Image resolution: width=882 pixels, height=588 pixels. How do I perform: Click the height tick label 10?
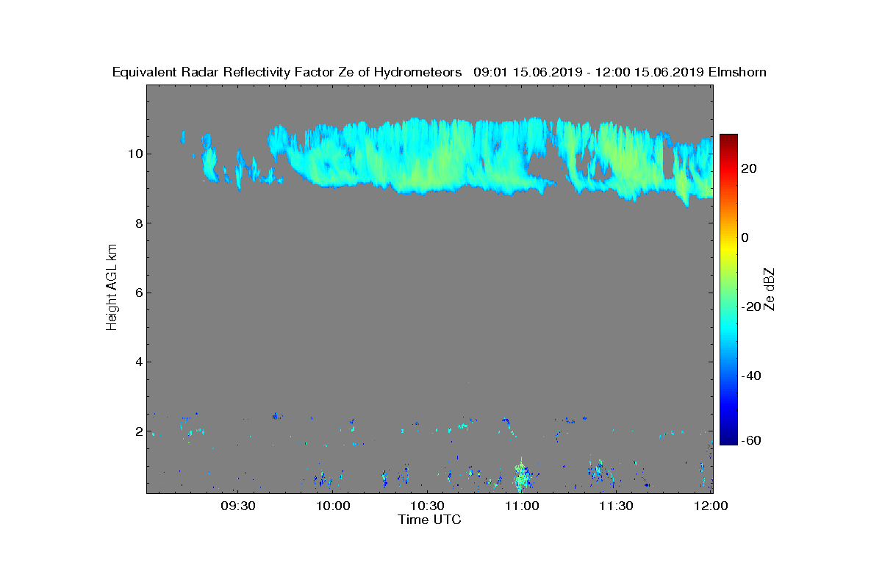(134, 154)
